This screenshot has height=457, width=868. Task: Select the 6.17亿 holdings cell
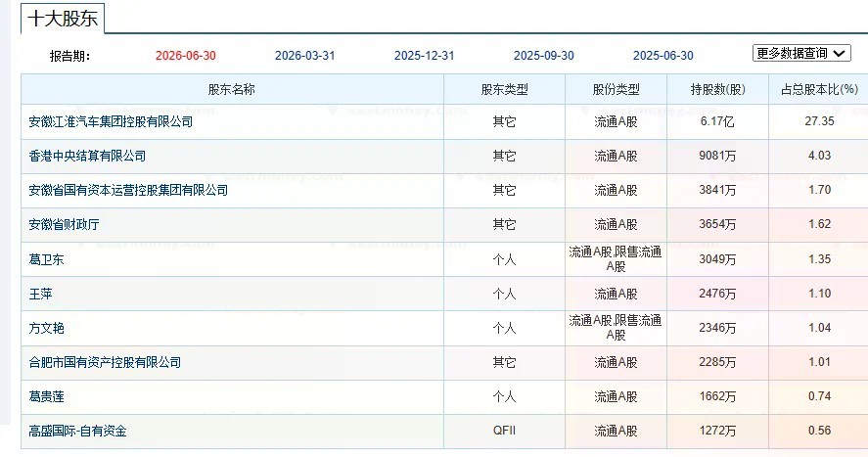(x=717, y=121)
